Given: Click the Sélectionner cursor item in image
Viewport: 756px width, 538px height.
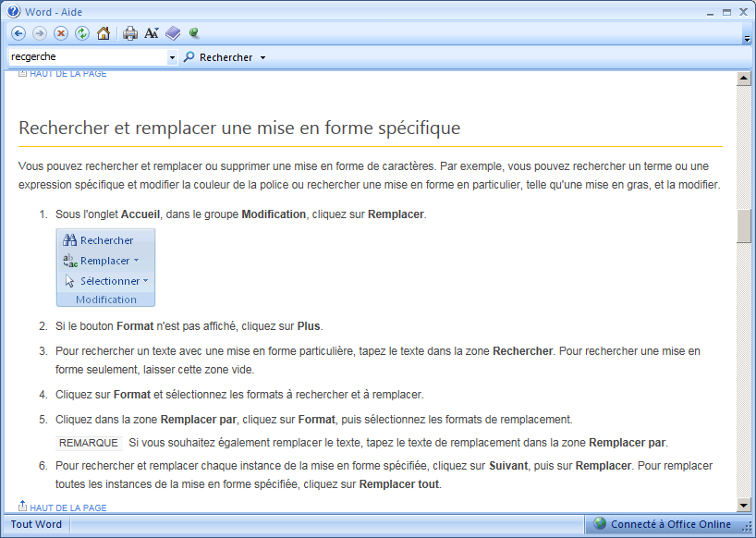Looking at the screenshot, I should pyautogui.click(x=106, y=281).
